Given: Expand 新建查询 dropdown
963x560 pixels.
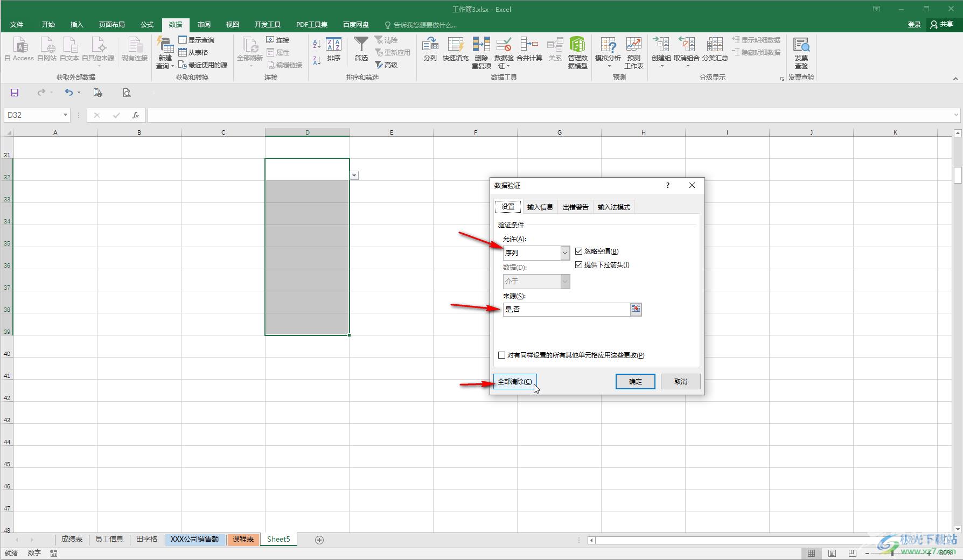Looking at the screenshot, I should pyautogui.click(x=172, y=66).
